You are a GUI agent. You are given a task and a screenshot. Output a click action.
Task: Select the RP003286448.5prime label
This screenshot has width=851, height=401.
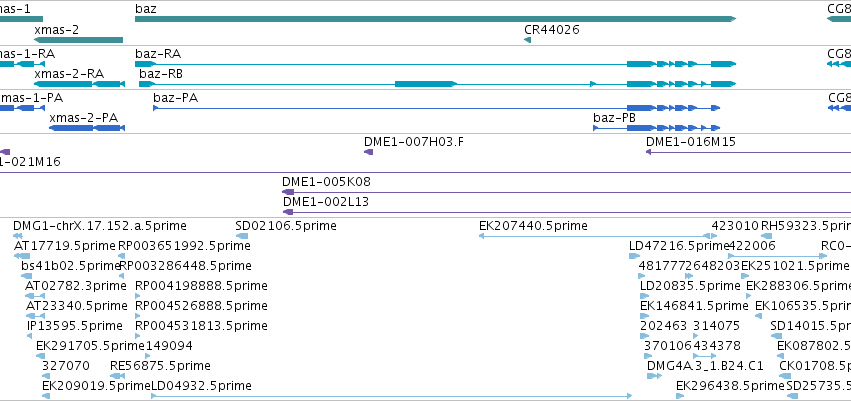pos(185,266)
